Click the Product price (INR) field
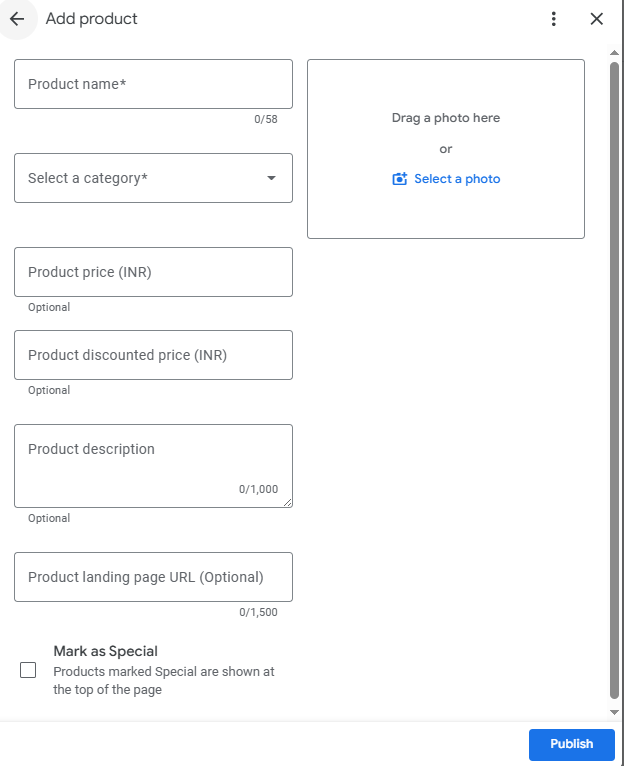Screen dimensions: 624x766 (x=153, y=272)
